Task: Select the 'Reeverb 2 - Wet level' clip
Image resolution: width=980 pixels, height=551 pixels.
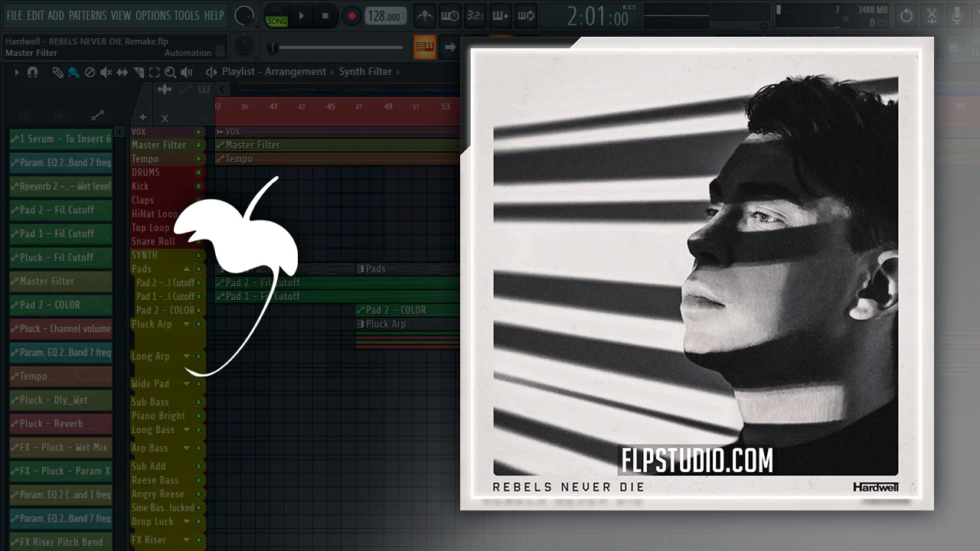Action: (61, 187)
